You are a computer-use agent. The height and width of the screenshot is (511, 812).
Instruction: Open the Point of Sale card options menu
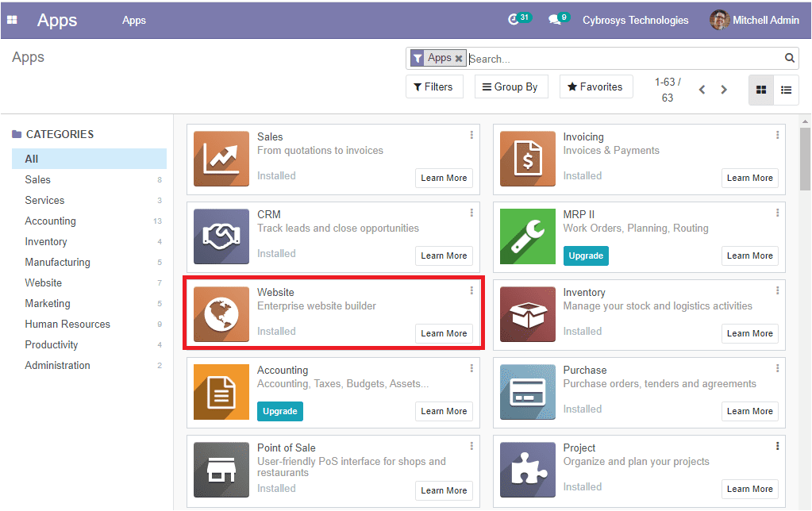tap(471, 446)
